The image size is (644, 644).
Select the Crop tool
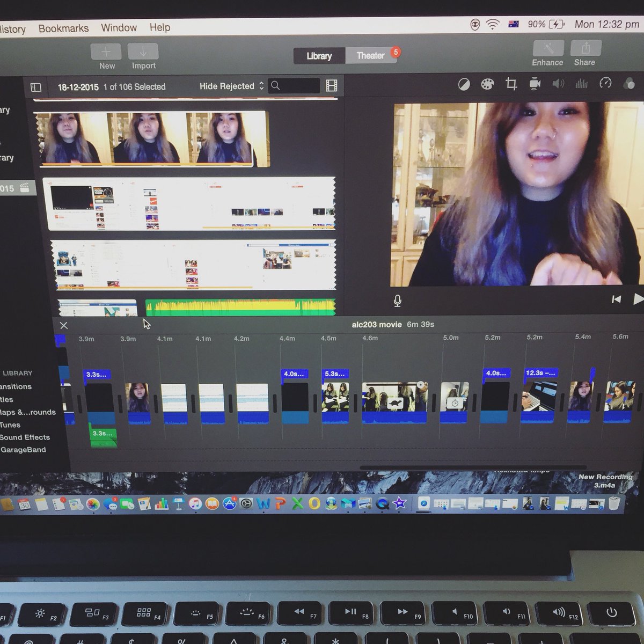click(x=511, y=84)
